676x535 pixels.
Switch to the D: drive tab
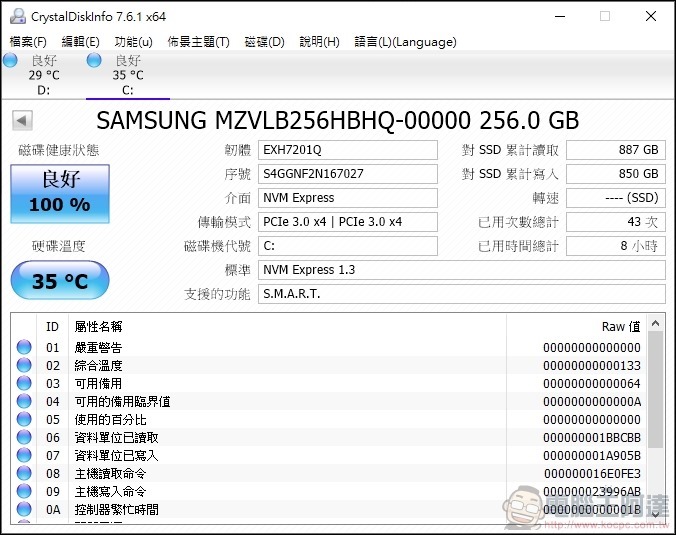click(44, 75)
